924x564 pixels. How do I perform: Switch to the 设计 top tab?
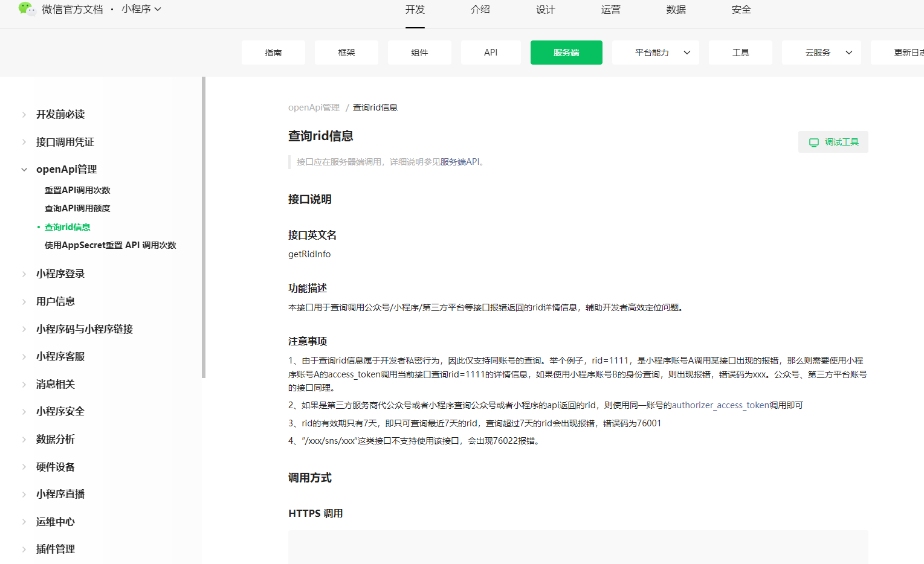point(546,10)
